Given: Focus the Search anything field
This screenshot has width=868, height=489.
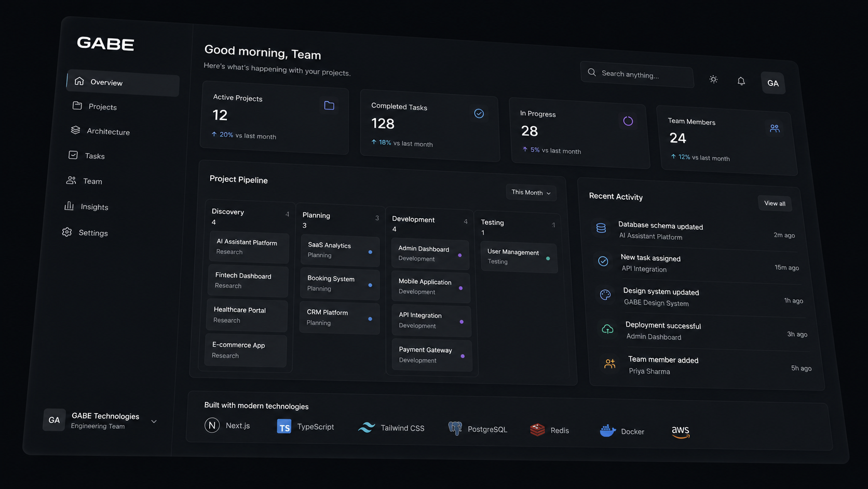Looking at the screenshot, I should pyautogui.click(x=637, y=74).
